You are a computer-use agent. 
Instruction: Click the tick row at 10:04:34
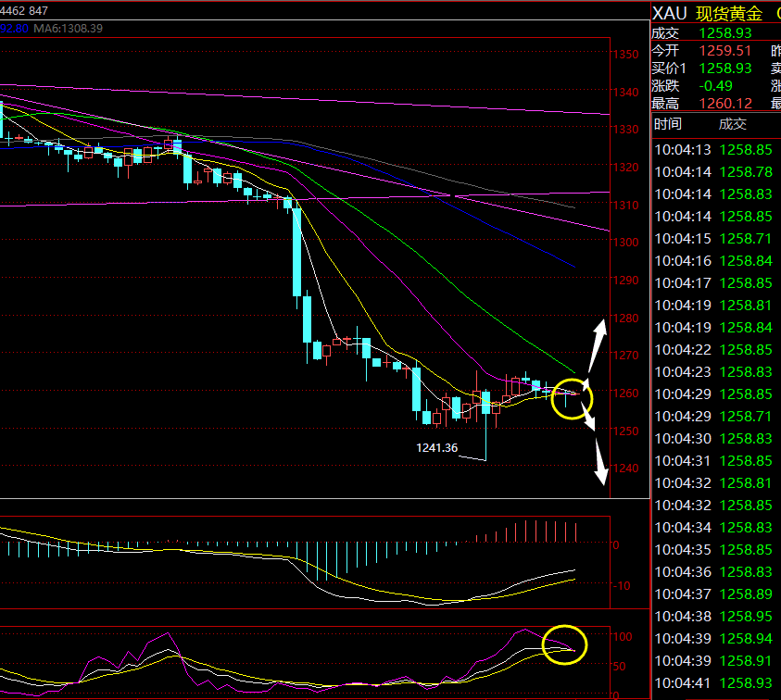713,527
